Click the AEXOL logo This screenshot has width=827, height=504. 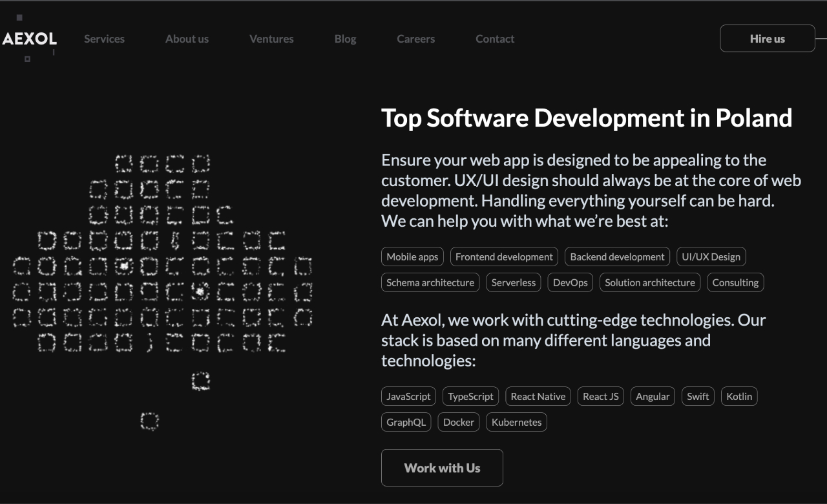point(30,39)
